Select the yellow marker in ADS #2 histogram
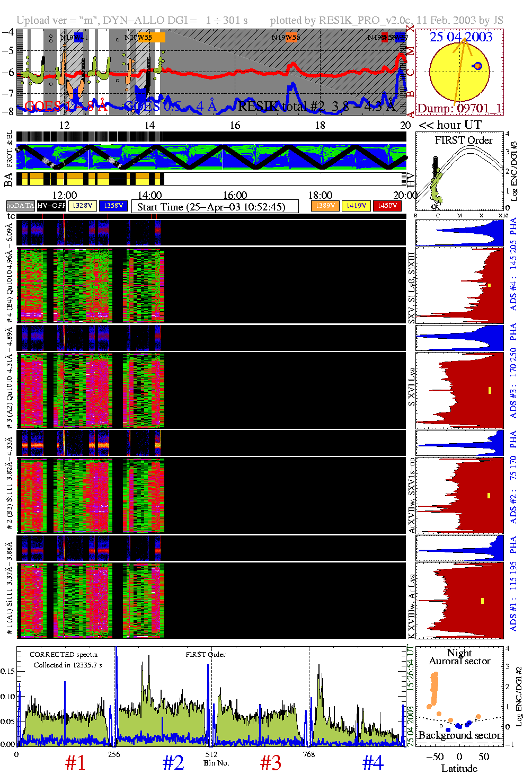 click(489, 496)
